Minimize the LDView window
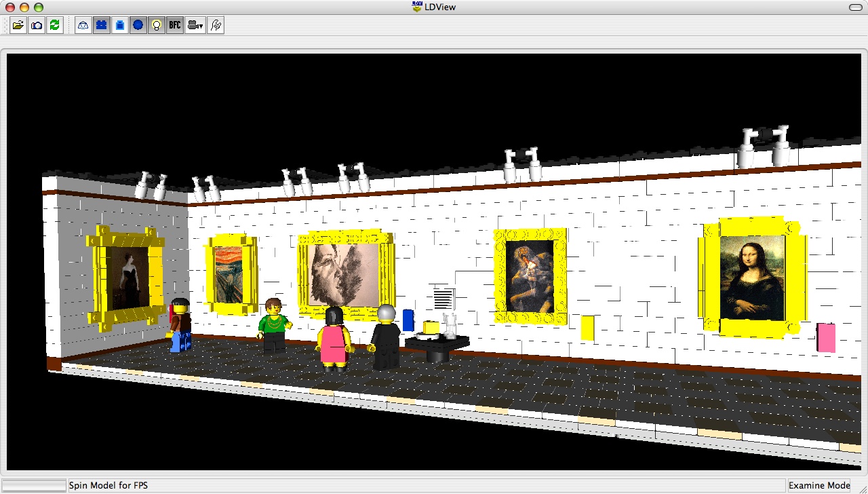This screenshot has width=868, height=494. tap(24, 7)
